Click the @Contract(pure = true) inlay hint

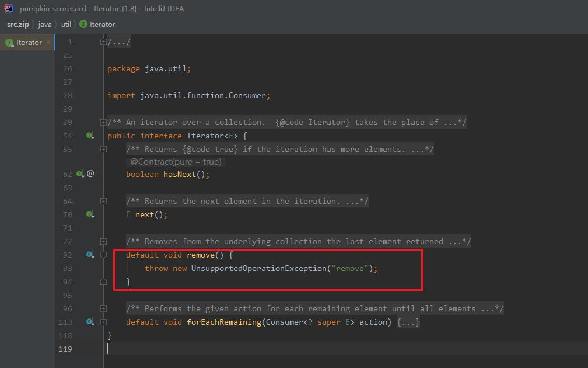(176, 162)
